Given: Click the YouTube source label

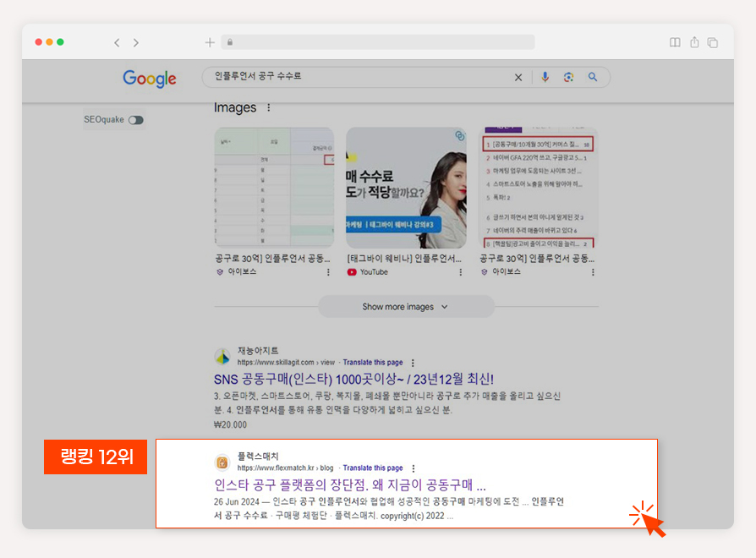Looking at the screenshot, I should 374,272.
